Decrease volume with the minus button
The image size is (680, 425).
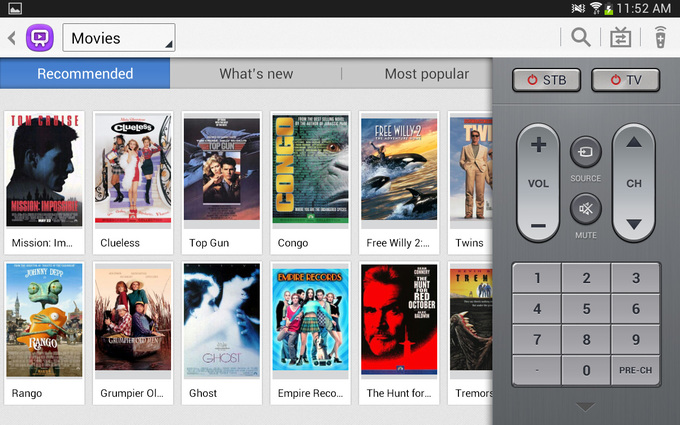538,226
